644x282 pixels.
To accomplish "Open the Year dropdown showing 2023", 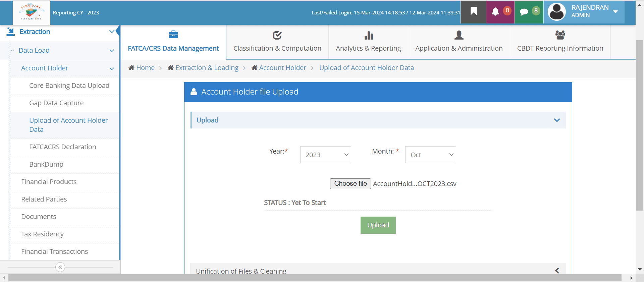I will [x=325, y=155].
